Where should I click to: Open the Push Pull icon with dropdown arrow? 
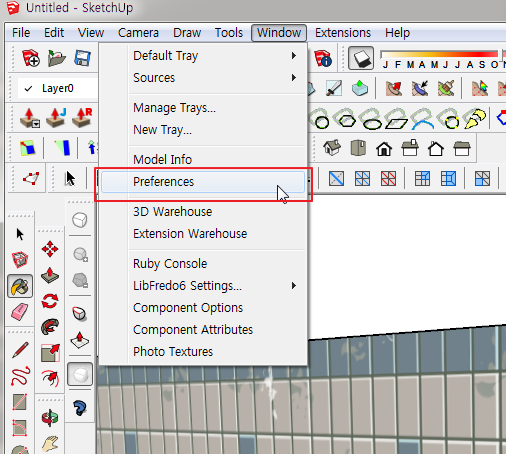pyautogui.click(x=30, y=118)
